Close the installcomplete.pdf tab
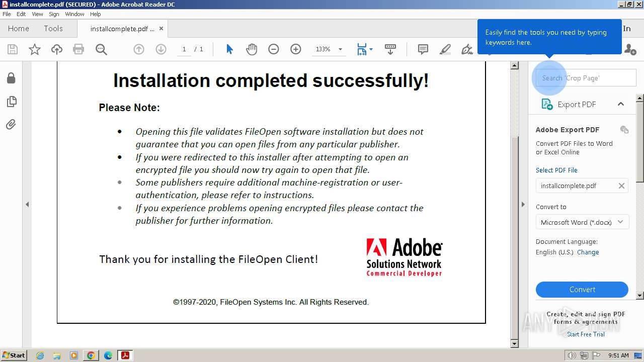The width and height of the screenshot is (644, 362). pyautogui.click(x=161, y=29)
